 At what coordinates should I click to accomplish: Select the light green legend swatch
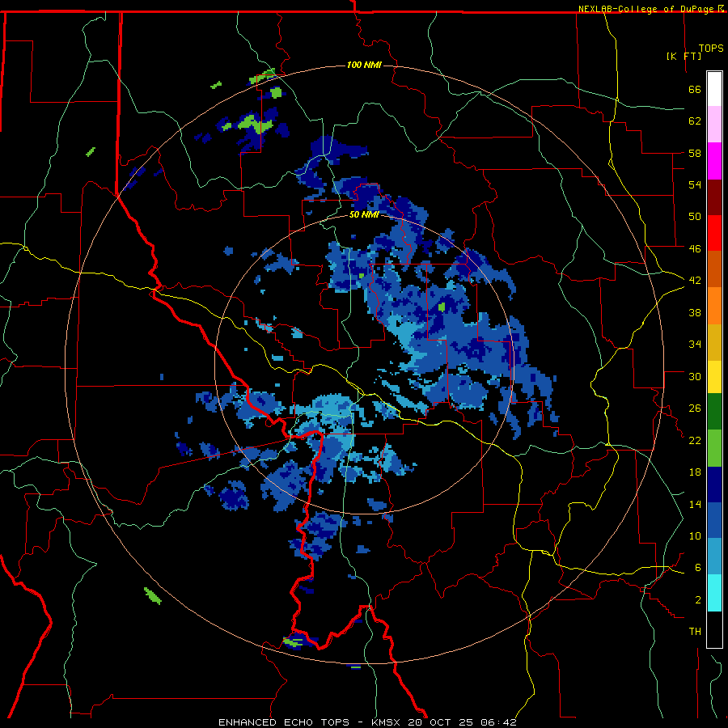(x=714, y=448)
